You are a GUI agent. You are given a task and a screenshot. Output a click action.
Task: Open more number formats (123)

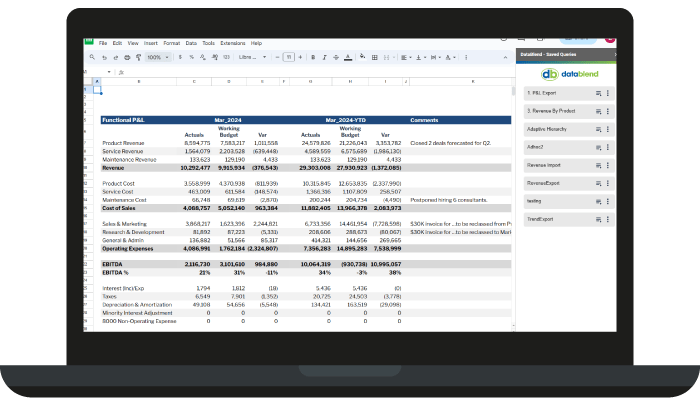226,57
